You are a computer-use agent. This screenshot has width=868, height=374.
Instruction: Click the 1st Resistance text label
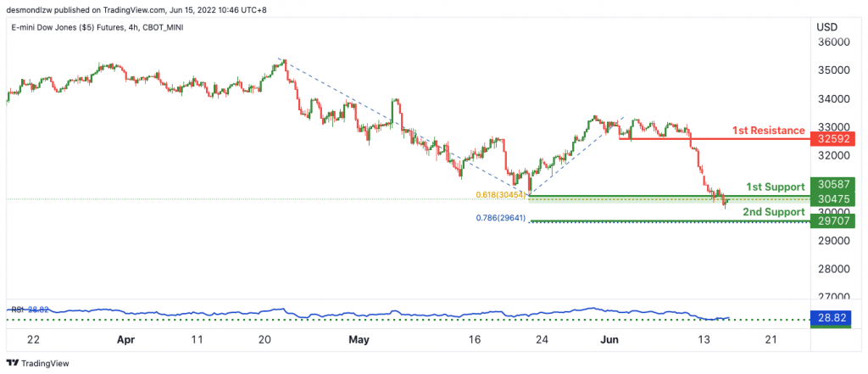(768, 131)
